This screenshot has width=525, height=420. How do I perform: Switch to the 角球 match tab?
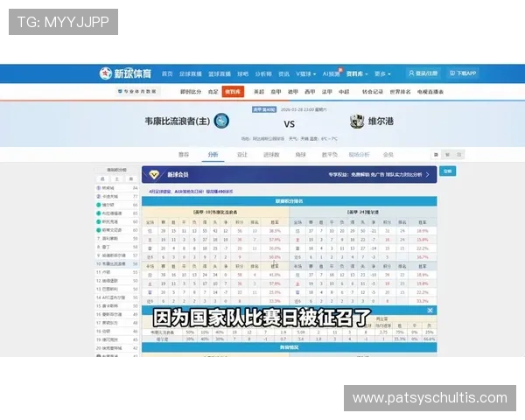click(300, 154)
